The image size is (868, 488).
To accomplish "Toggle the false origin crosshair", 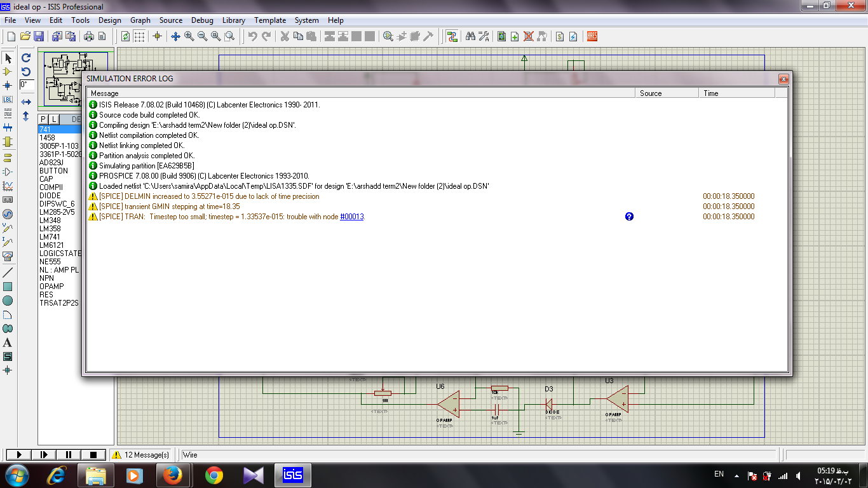I will point(157,36).
